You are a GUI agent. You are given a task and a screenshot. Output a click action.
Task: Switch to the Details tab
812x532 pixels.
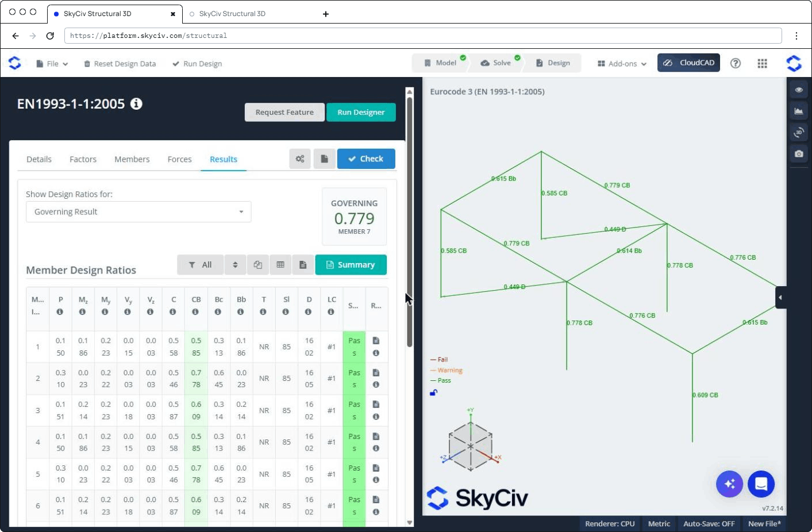point(39,159)
